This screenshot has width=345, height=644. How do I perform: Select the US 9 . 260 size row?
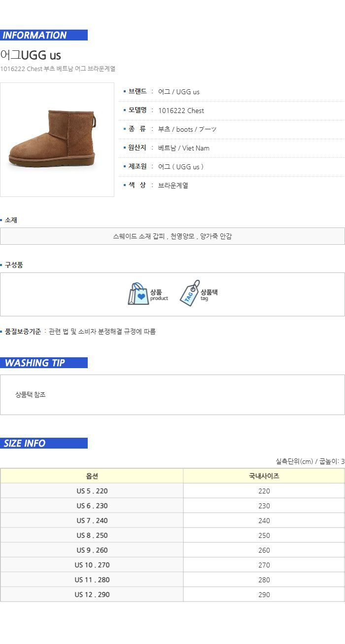172,550
